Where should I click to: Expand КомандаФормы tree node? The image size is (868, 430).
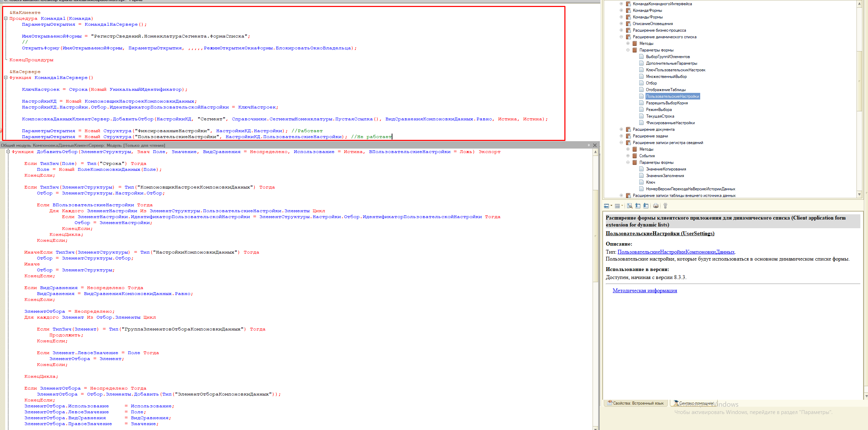(621, 10)
